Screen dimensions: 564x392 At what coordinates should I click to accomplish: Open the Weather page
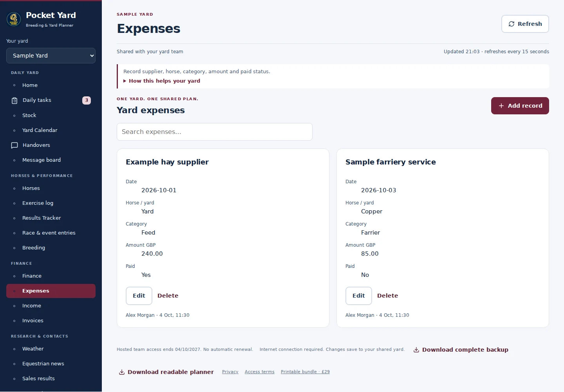coord(51,349)
